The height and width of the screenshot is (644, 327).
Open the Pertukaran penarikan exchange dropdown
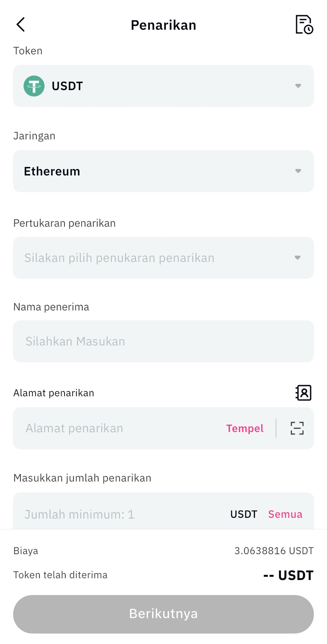(298, 258)
